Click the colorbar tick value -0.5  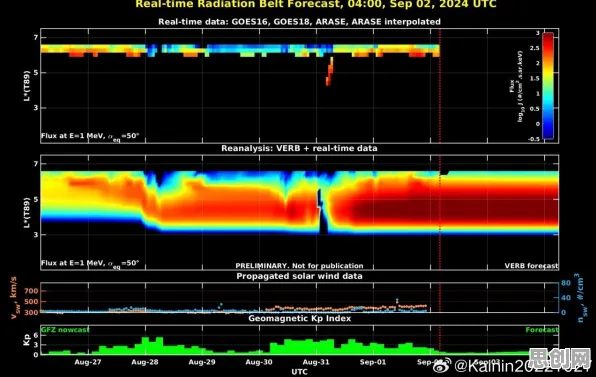[x=534, y=139]
